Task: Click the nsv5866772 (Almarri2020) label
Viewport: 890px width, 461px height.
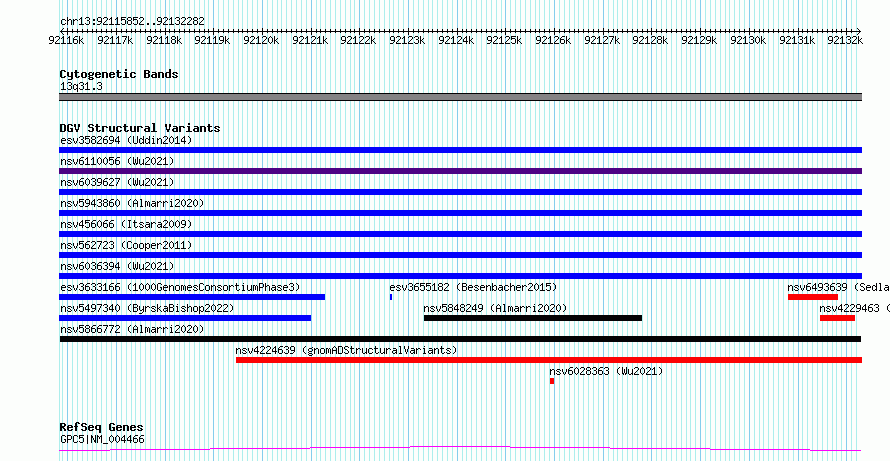Action: tap(132, 329)
